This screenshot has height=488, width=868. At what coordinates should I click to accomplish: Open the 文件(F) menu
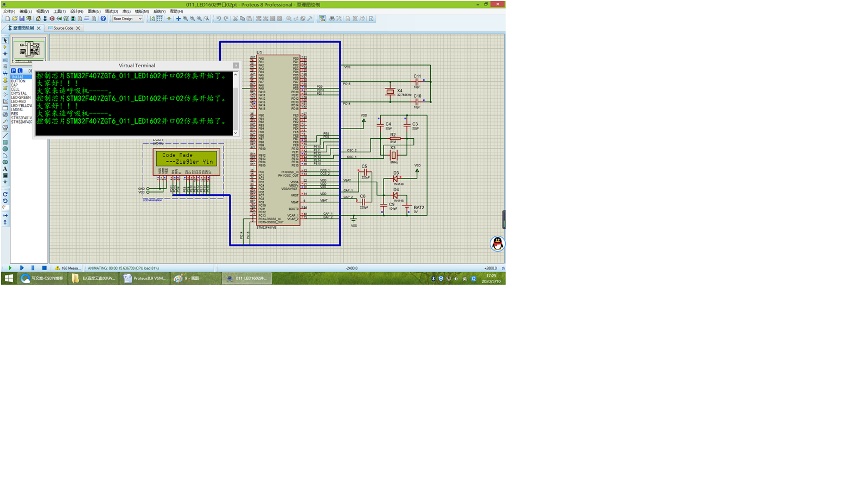[x=9, y=11]
